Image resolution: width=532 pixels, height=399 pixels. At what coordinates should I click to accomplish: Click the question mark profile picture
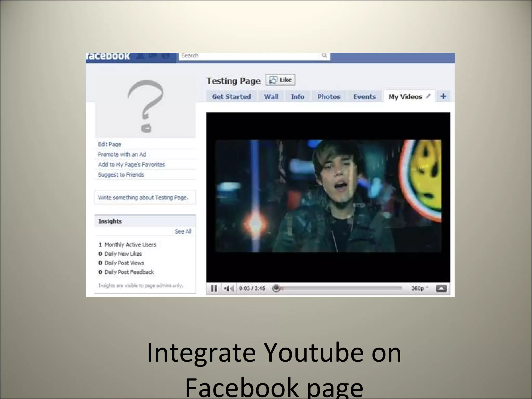tap(145, 106)
